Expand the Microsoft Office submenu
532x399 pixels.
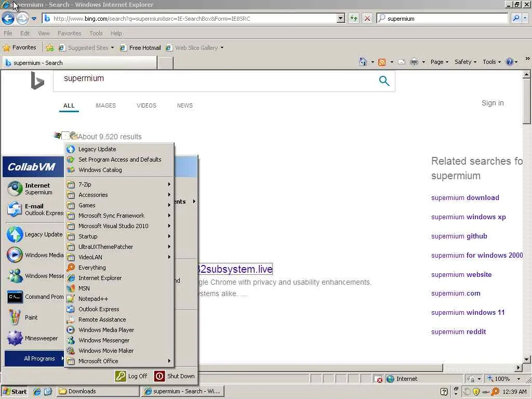click(x=119, y=361)
